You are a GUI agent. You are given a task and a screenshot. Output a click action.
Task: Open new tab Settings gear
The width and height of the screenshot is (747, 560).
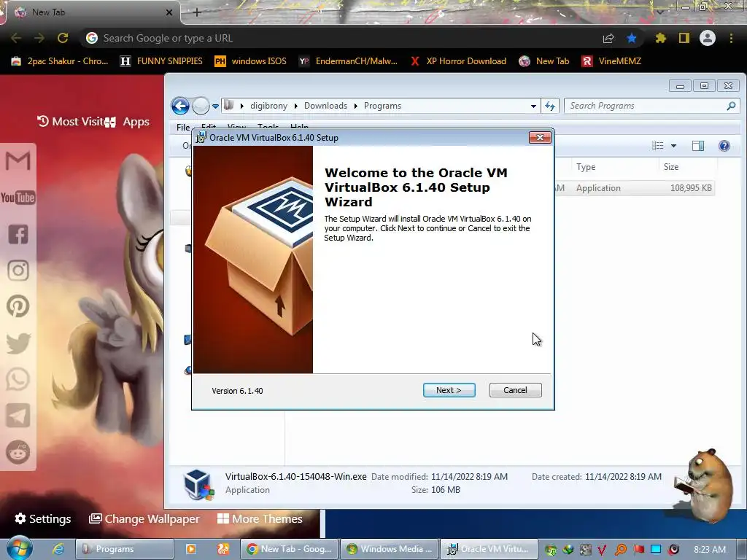click(x=43, y=518)
